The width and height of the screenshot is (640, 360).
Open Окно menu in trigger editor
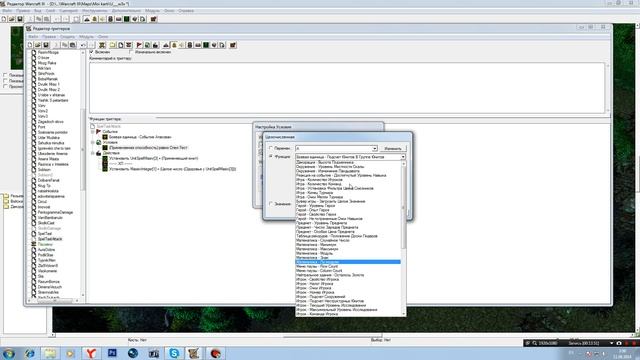click(103, 37)
